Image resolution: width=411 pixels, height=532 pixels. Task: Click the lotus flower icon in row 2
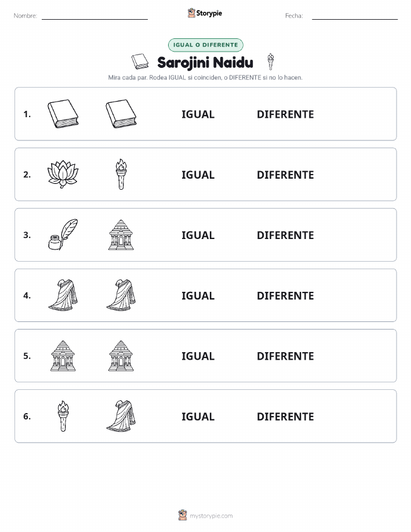coord(63,175)
